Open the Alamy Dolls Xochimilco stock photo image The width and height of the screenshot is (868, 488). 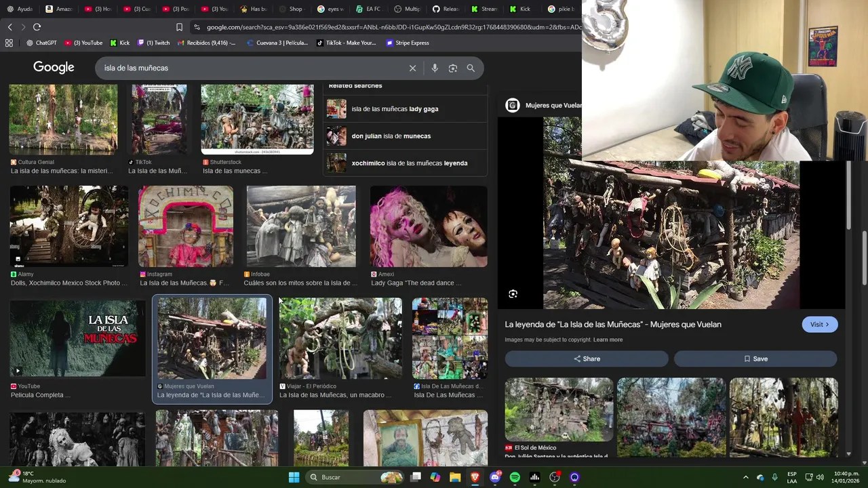pyautogui.click(x=68, y=226)
